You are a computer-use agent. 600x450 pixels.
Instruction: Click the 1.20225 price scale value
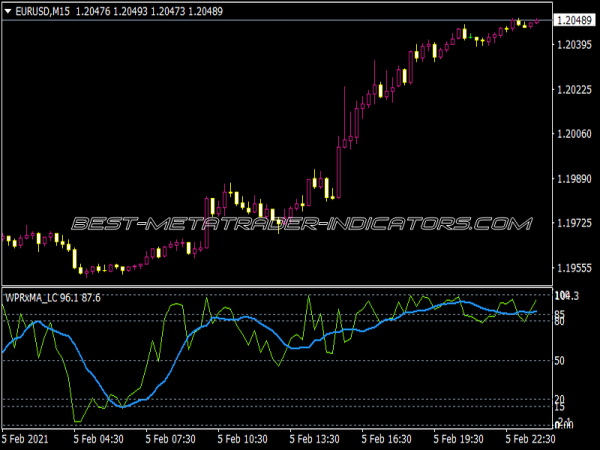point(576,90)
